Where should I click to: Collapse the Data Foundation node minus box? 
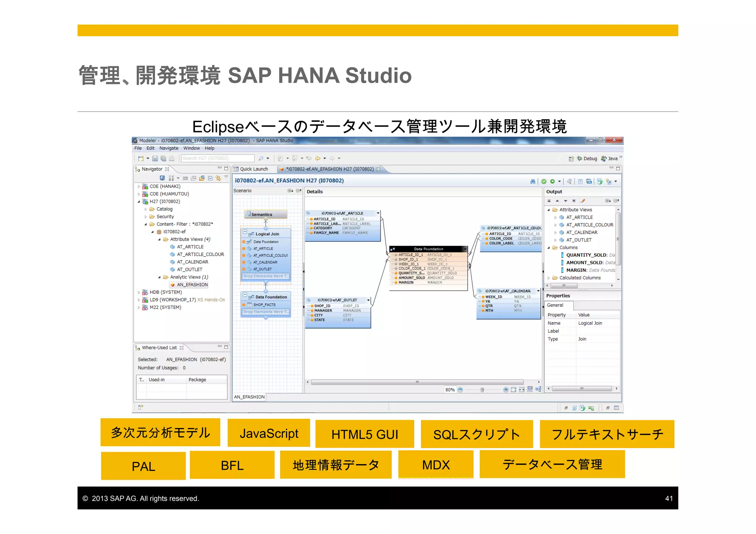click(245, 294)
